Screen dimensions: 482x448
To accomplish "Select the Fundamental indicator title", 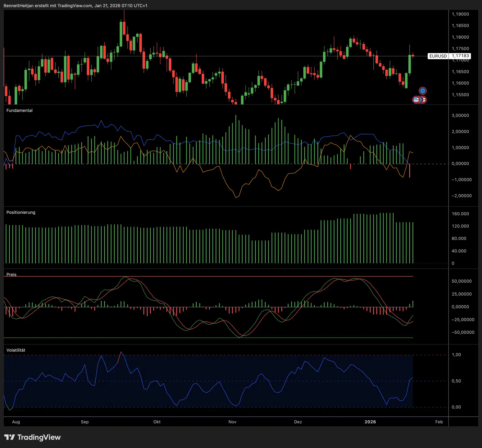I will coord(19,110).
